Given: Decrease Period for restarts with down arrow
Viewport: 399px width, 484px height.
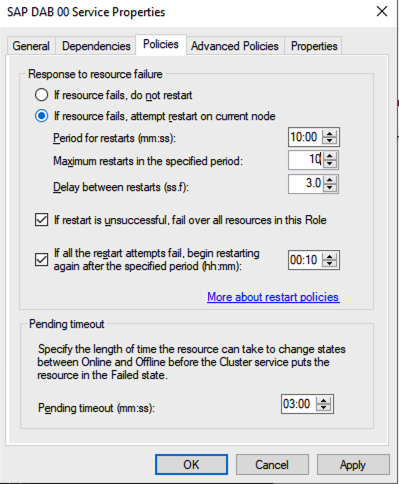Looking at the screenshot, I should coord(330,141).
